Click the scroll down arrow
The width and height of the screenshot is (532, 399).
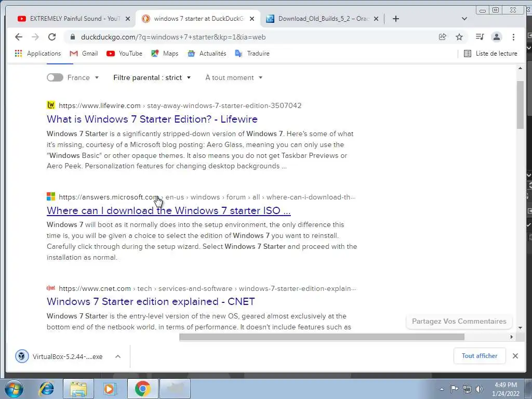pos(520,328)
